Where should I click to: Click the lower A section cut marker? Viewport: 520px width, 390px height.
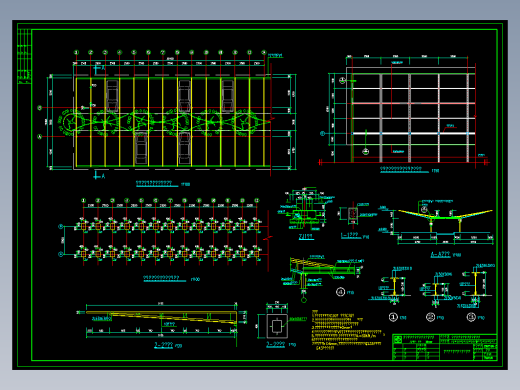tap(99, 175)
